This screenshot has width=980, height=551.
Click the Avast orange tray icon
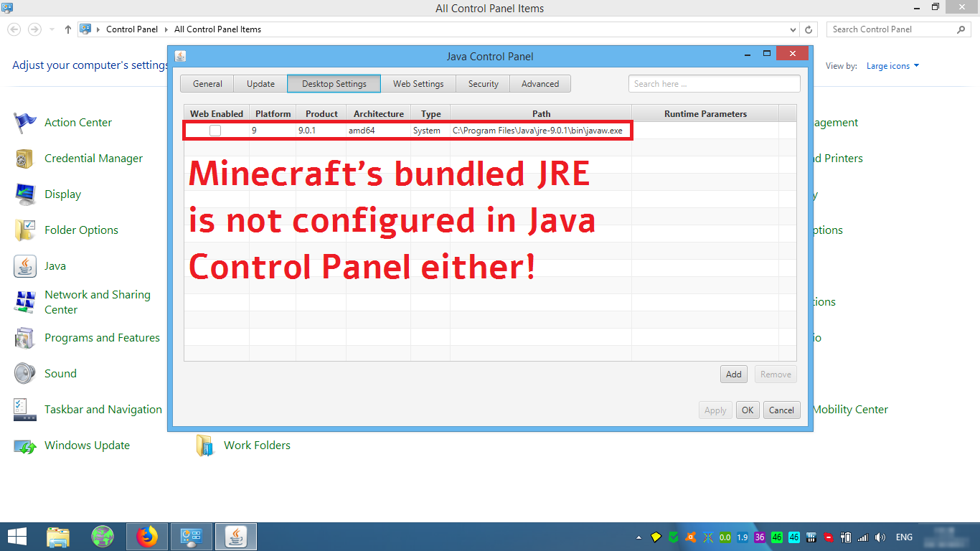[x=691, y=537]
